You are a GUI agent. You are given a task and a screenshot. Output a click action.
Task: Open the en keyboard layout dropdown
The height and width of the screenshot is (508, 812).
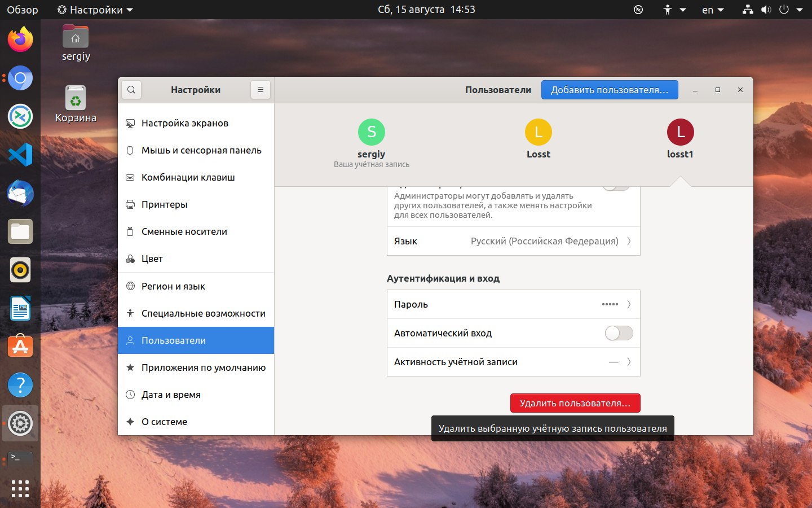(x=713, y=10)
